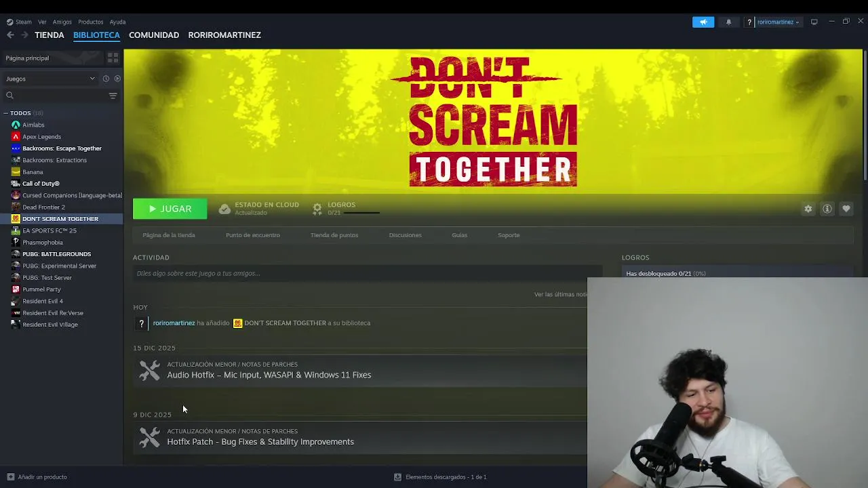Click the EA SPORTS FC 25 icon

(16, 230)
